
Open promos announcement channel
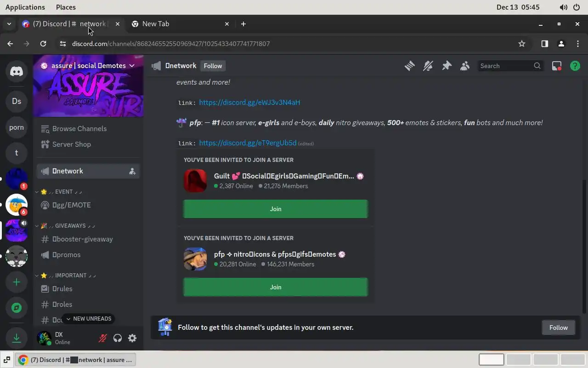(x=88, y=255)
